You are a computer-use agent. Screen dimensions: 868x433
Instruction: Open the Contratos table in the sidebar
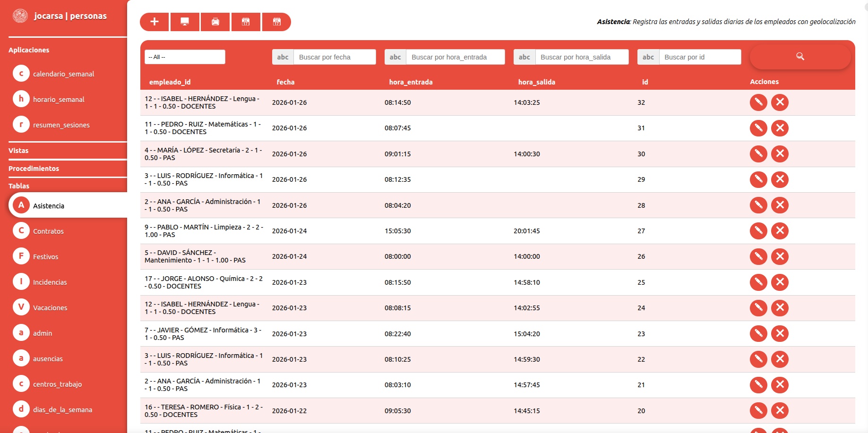tap(48, 231)
